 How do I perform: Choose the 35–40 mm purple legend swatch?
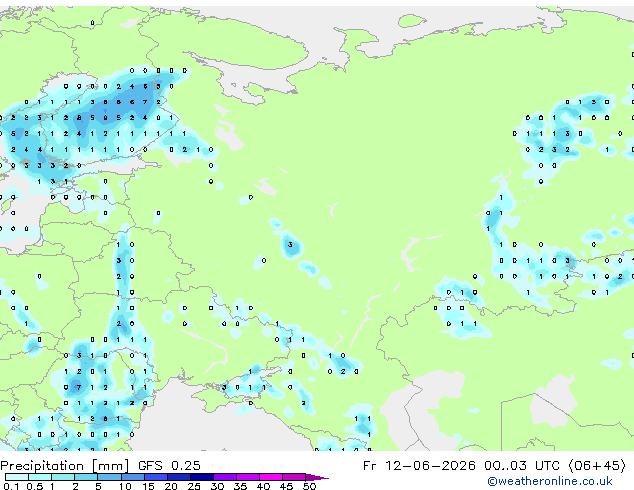248,477
